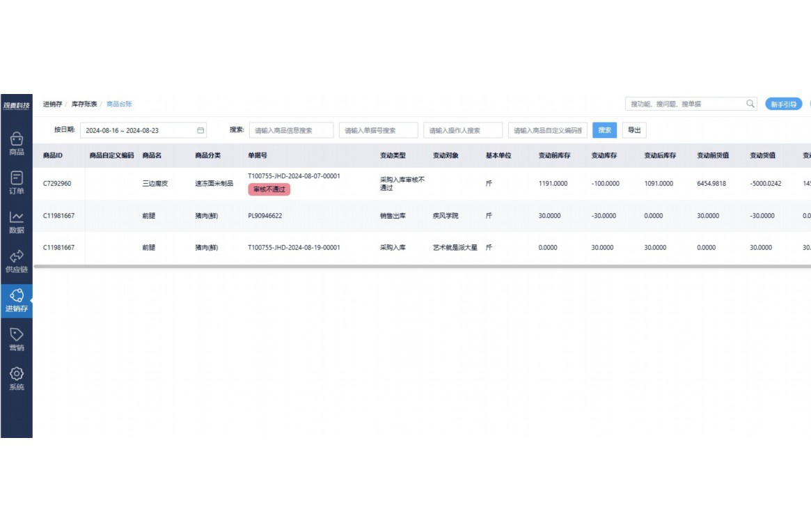Focus the 请输入商品信息搜索 input field
Image resolution: width=811 pixels, height=532 pixels.
click(x=291, y=130)
